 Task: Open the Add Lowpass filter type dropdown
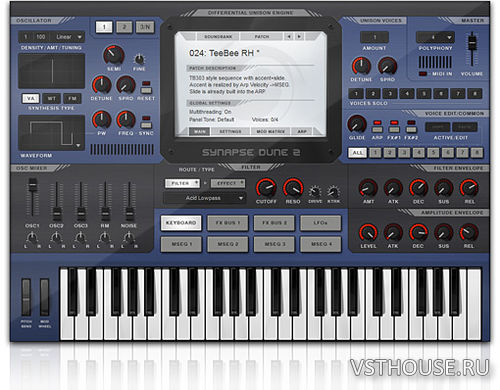(x=205, y=198)
